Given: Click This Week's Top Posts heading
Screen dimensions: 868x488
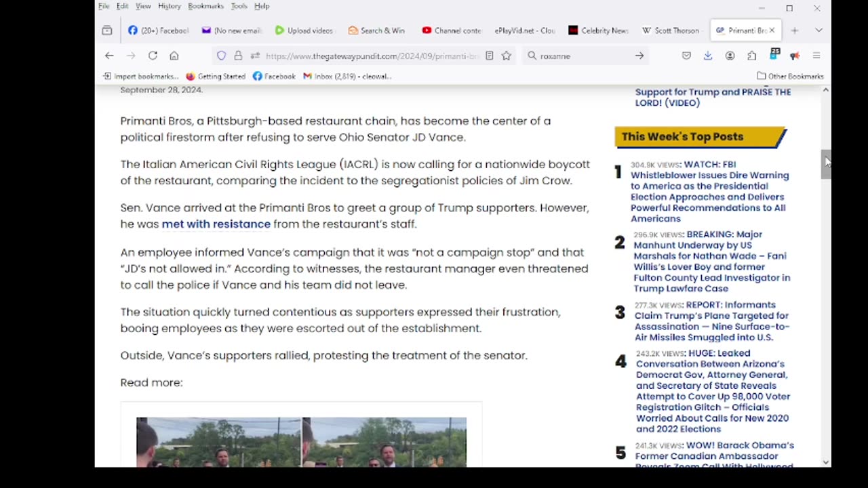Looking at the screenshot, I should coord(682,136).
